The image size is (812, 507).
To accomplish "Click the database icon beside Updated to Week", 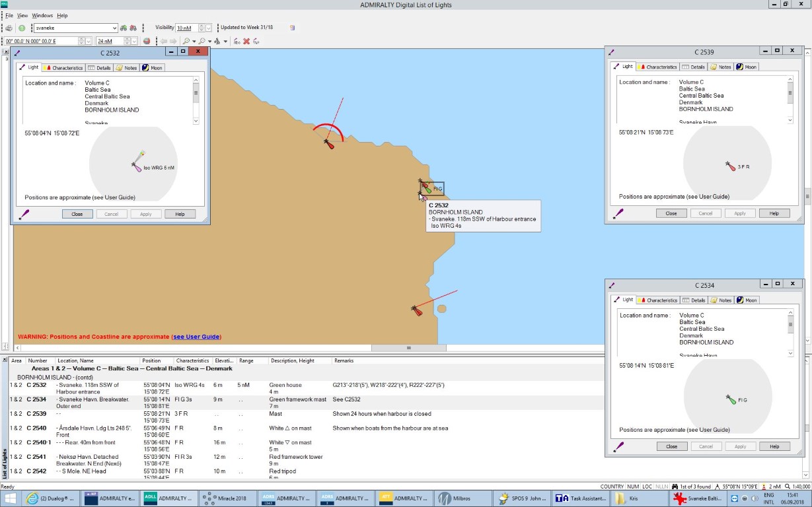I will tap(292, 28).
